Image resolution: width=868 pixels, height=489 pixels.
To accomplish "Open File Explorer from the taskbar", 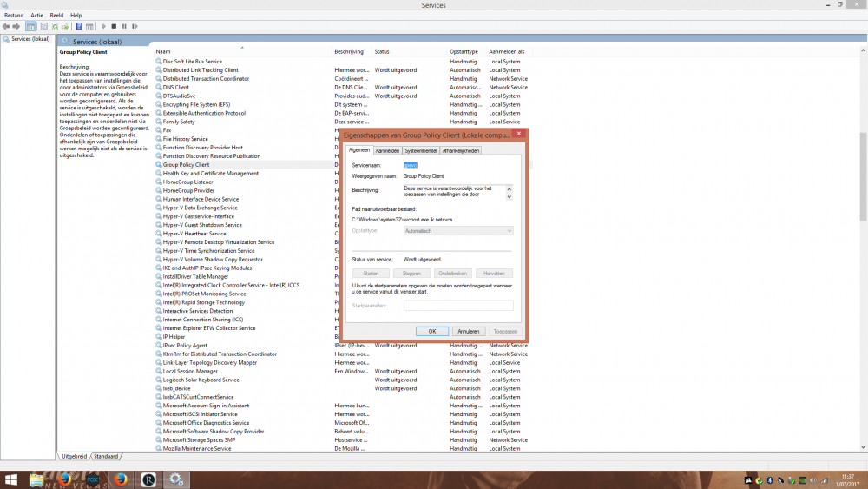I will click(36, 479).
